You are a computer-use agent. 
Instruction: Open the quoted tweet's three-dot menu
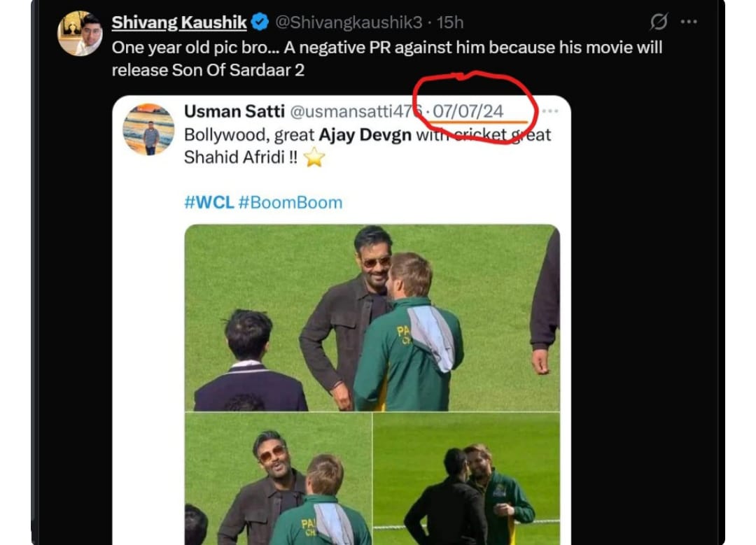click(551, 111)
